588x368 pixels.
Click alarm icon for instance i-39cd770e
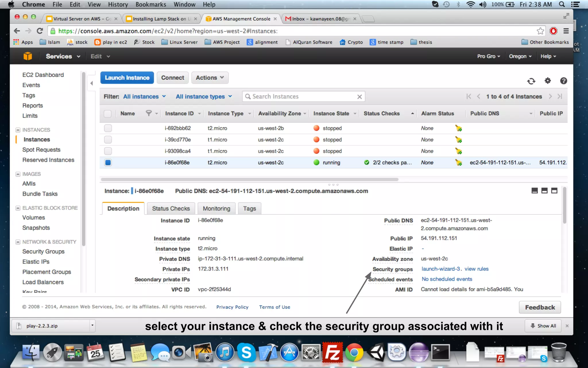pos(459,140)
